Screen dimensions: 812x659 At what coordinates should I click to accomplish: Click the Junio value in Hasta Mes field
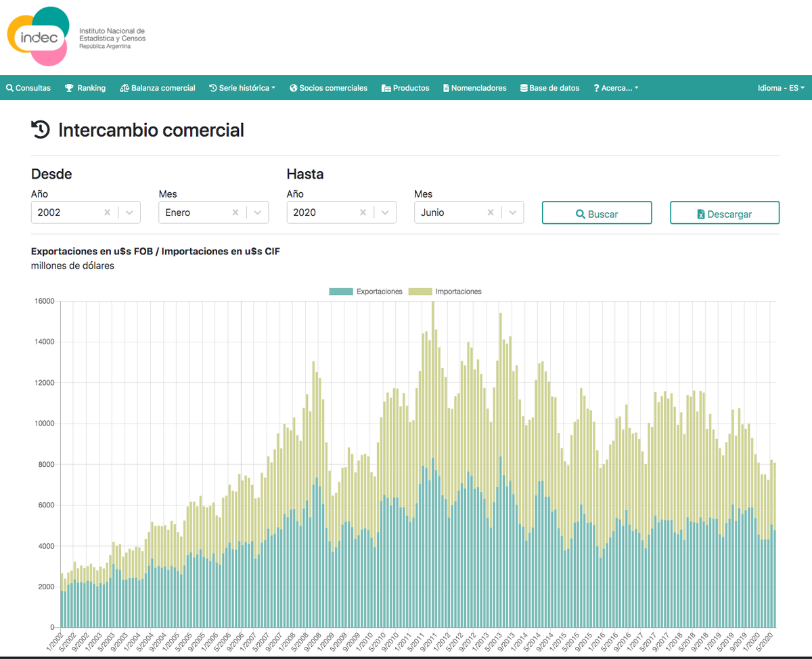(x=432, y=212)
